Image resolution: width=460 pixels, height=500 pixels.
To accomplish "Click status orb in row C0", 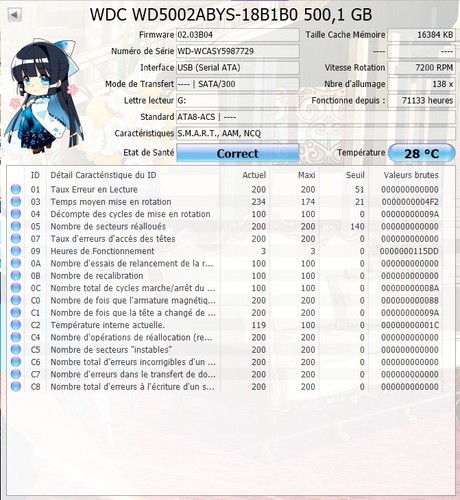I will tap(16, 300).
